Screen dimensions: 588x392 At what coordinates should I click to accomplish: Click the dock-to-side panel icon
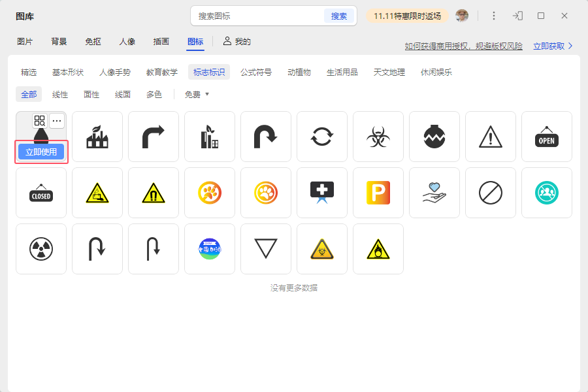point(517,16)
